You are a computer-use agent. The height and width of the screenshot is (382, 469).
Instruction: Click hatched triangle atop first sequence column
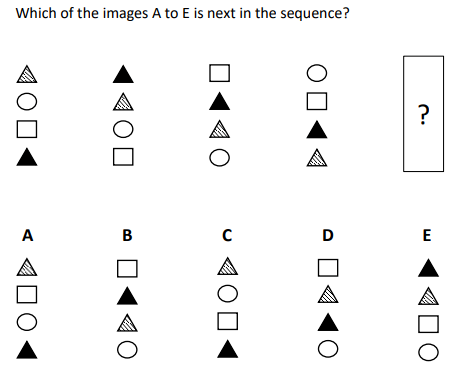click(x=27, y=74)
